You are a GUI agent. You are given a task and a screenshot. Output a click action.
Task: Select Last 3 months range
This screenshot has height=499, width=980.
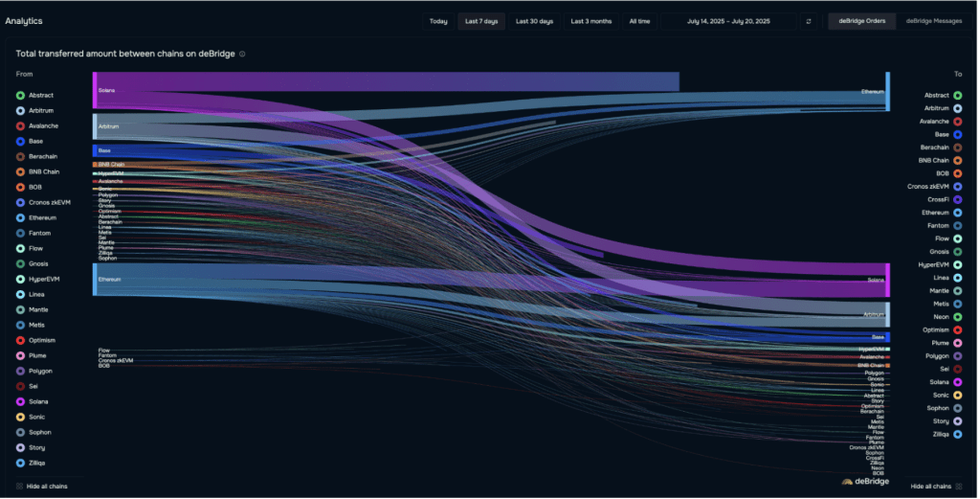point(591,21)
